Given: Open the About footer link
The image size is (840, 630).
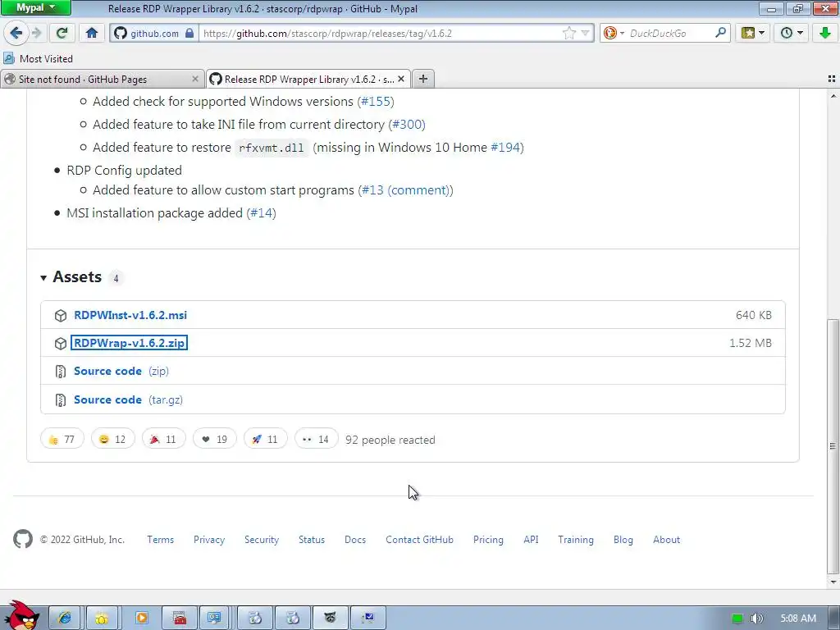Looking at the screenshot, I should click(666, 540).
